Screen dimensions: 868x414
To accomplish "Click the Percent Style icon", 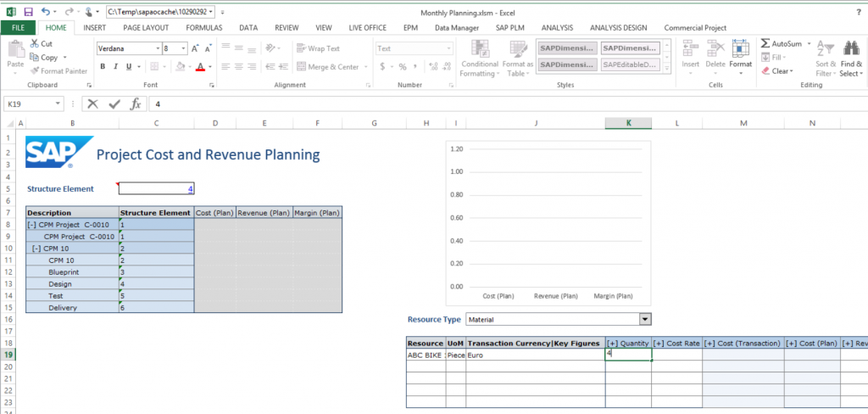I will pyautogui.click(x=403, y=67).
